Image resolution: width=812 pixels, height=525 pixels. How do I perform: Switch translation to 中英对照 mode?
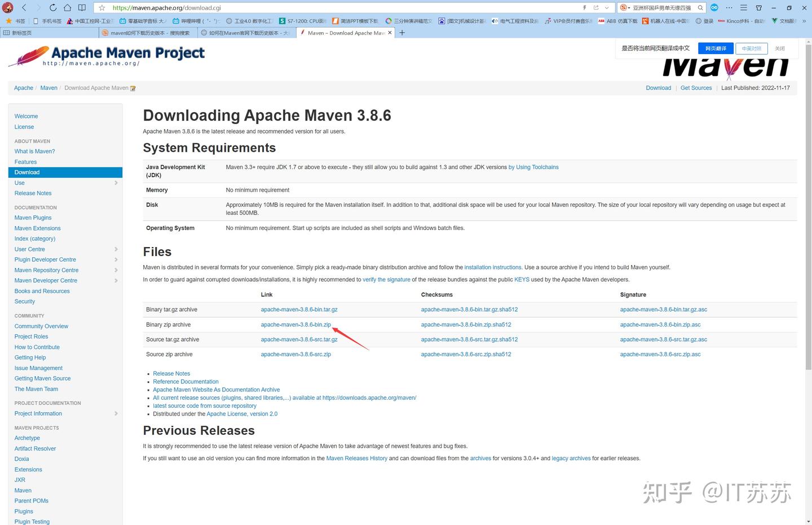pos(751,48)
